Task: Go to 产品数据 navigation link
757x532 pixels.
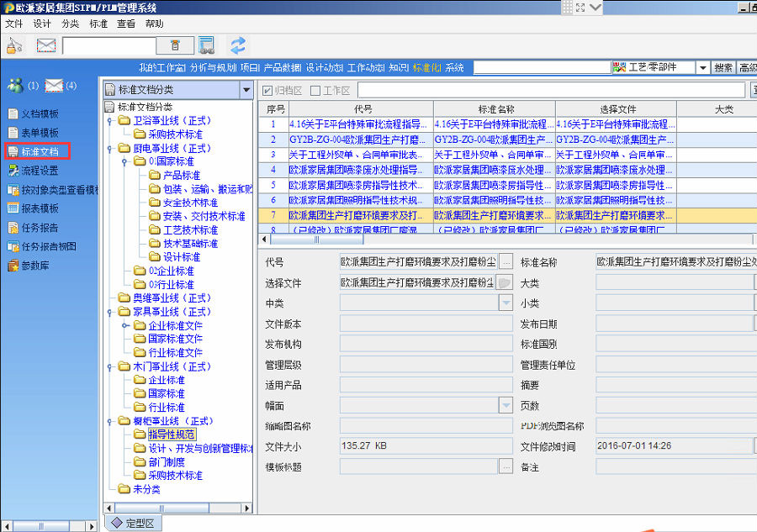Action: click(x=282, y=67)
